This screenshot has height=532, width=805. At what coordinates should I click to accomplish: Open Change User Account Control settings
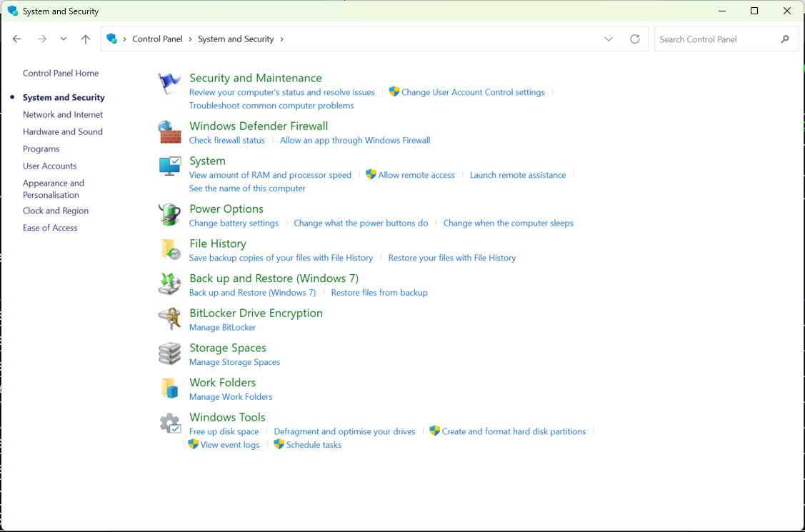pyautogui.click(x=472, y=92)
